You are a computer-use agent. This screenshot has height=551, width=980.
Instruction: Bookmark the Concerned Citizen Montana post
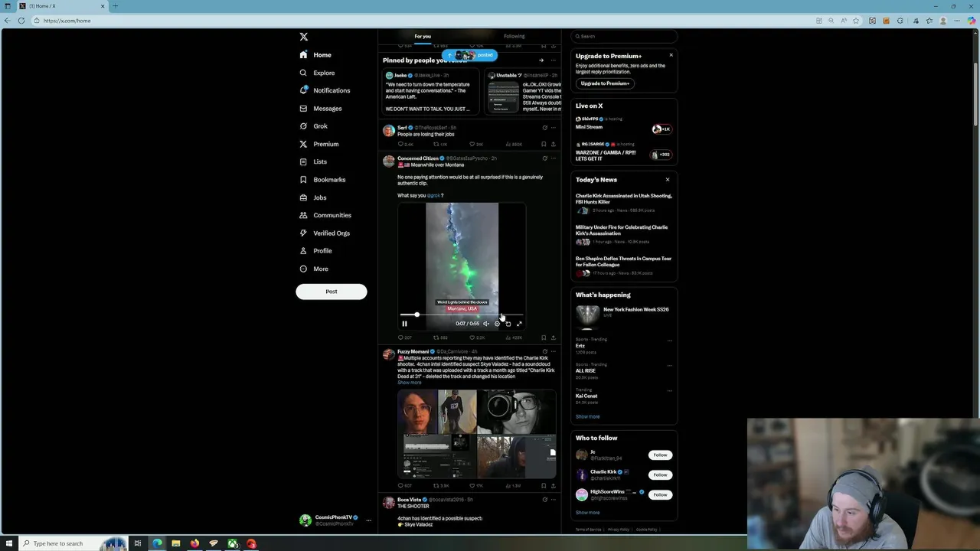coord(544,337)
